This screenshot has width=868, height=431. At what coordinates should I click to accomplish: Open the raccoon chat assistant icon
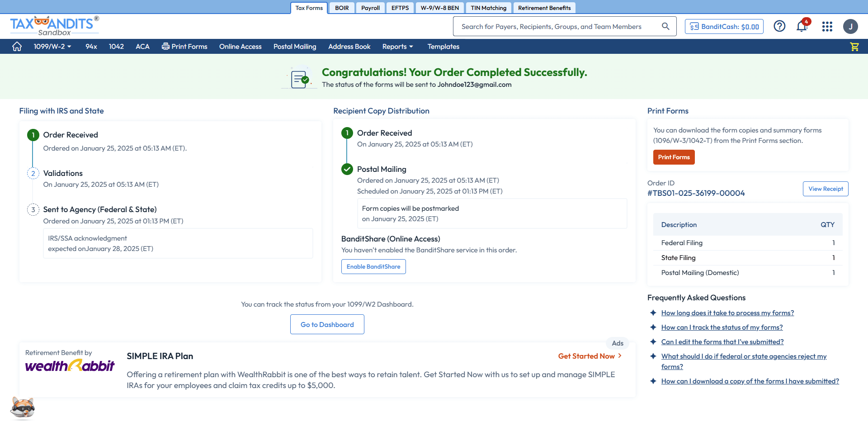click(22, 408)
